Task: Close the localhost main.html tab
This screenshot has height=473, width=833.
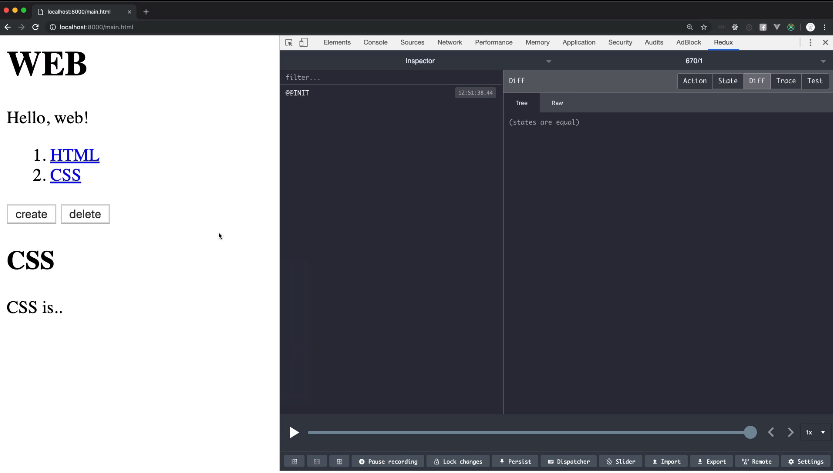Action: point(129,12)
